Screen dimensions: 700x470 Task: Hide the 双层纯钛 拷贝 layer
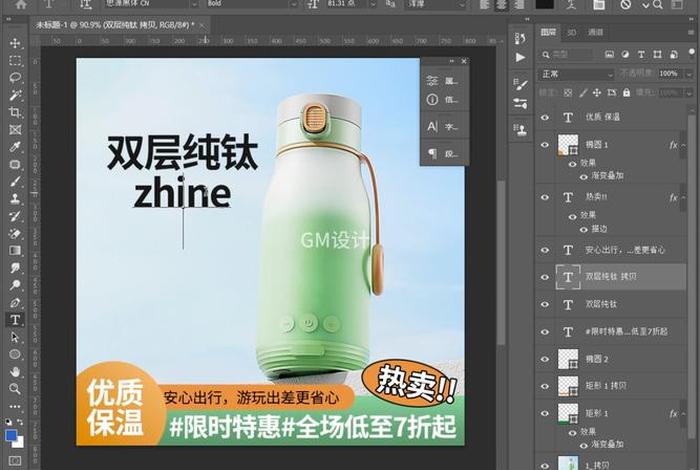click(x=545, y=277)
